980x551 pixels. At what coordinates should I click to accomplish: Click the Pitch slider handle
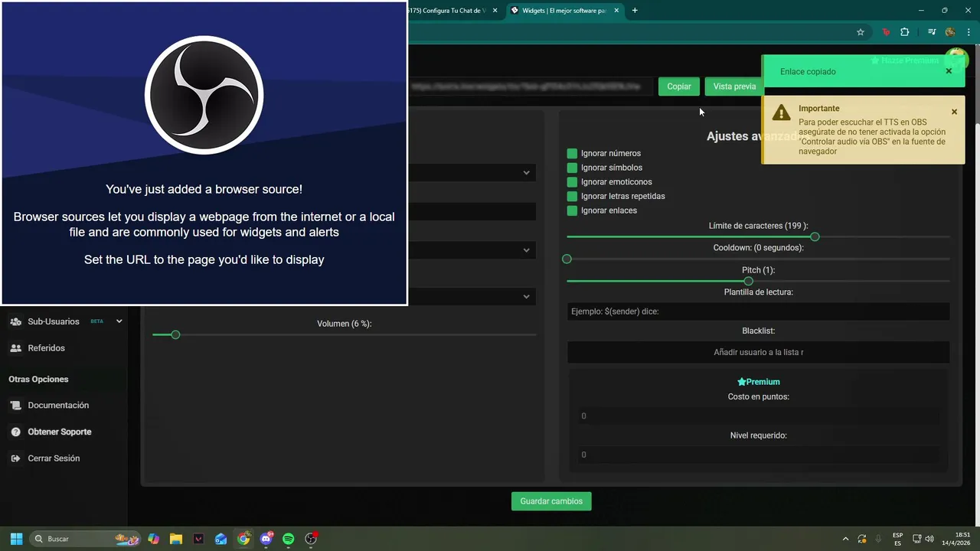click(749, 281)
